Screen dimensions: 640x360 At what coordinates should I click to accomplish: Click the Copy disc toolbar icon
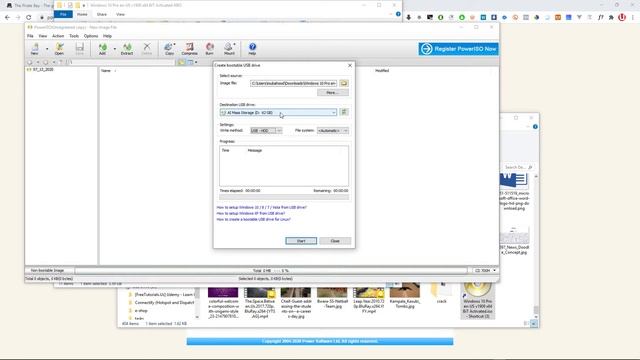(169, 49)
